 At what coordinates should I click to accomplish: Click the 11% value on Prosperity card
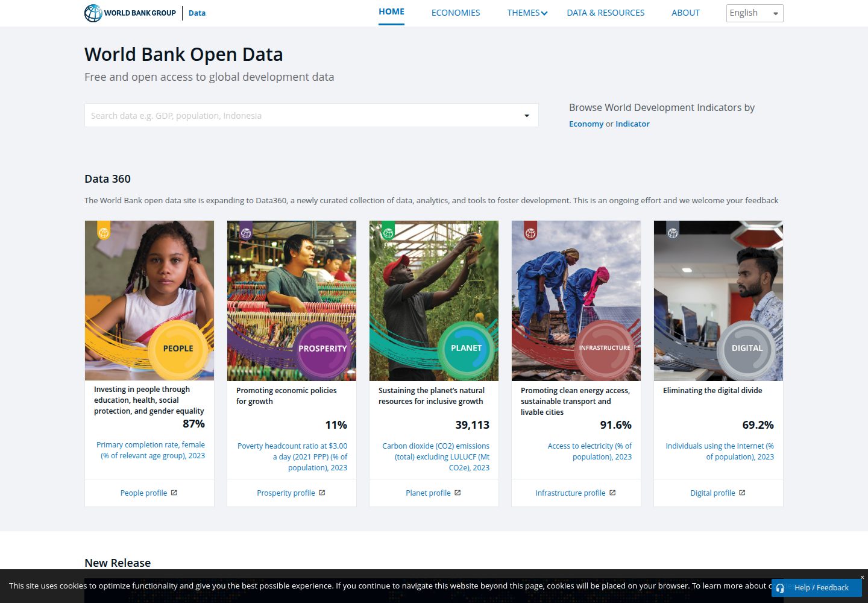336,425
